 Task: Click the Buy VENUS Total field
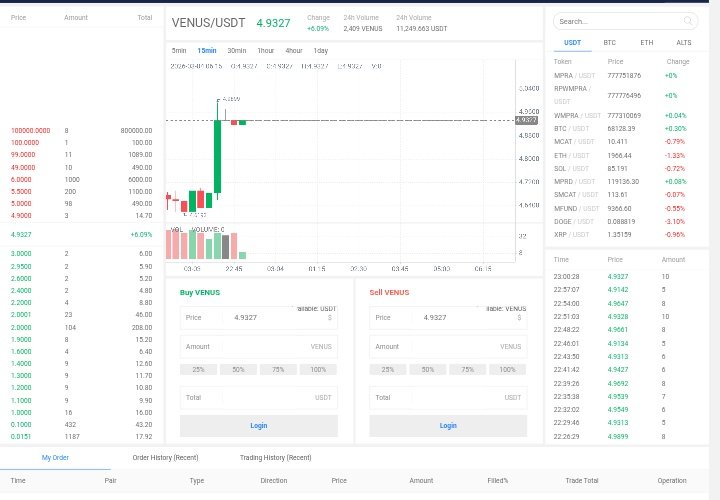point(259,398)
